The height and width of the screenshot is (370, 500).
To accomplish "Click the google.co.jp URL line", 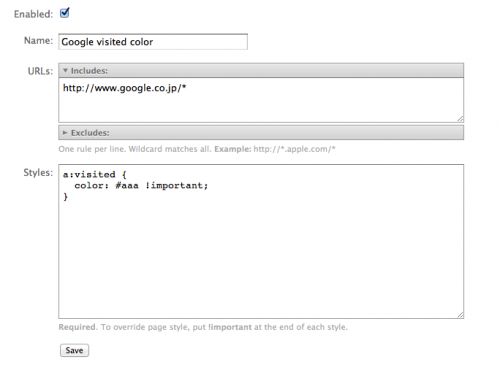I will click(124, 88).
